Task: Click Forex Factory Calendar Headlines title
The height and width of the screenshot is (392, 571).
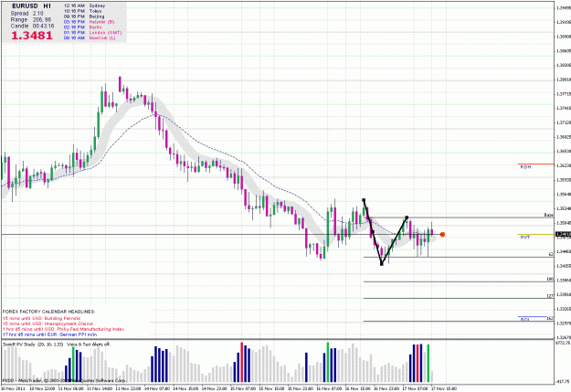Action: coord(48,312)
